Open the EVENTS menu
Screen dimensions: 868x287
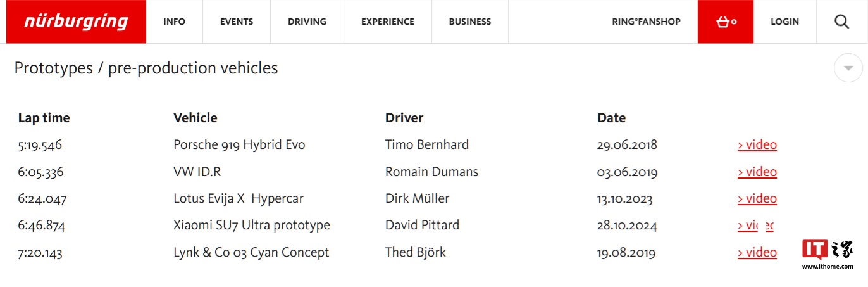click(237, 22)
